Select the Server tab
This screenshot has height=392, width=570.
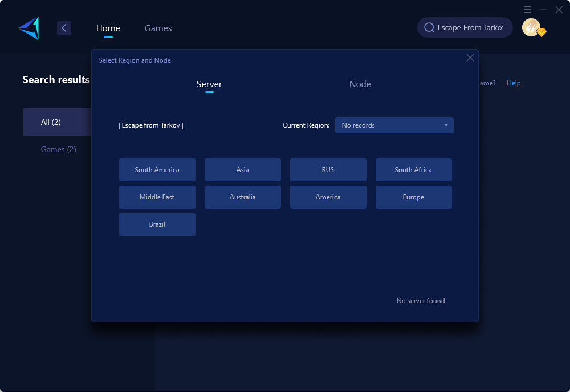tap(209, 84)
